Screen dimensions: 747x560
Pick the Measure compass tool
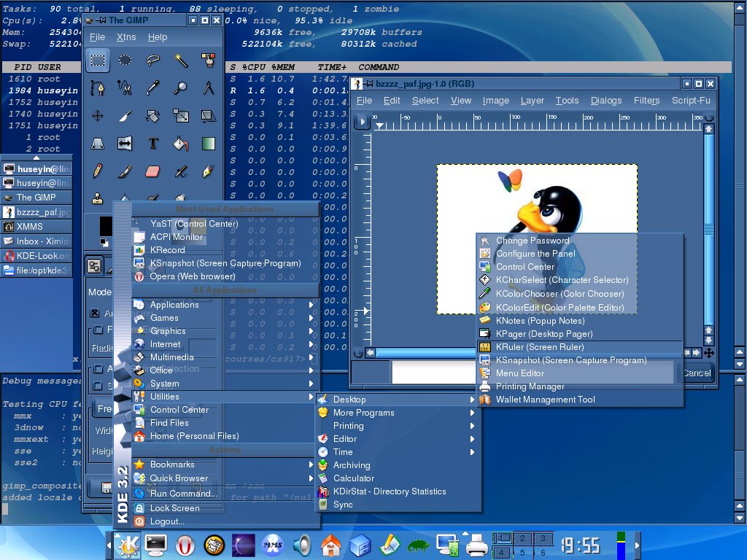208,88
